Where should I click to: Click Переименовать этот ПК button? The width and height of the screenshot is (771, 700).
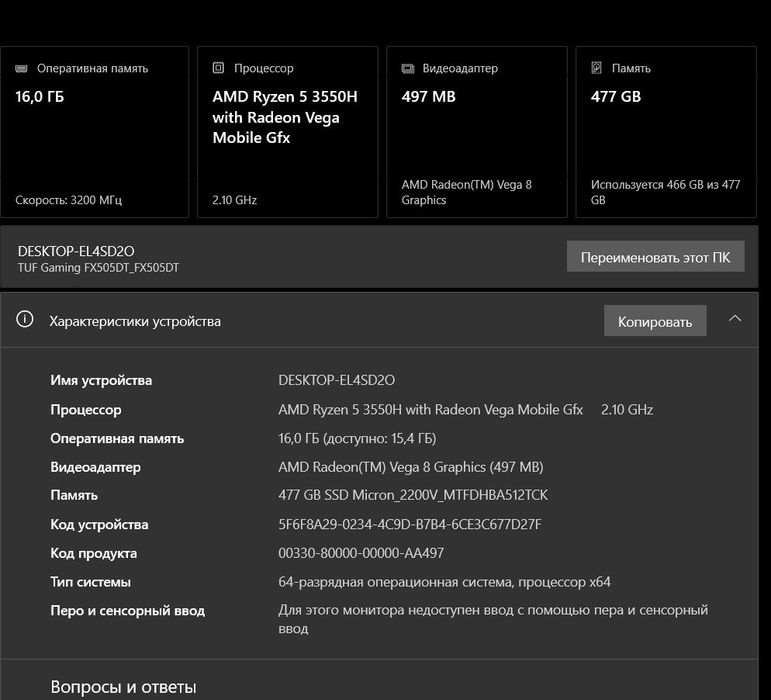(x=655, y=257)
